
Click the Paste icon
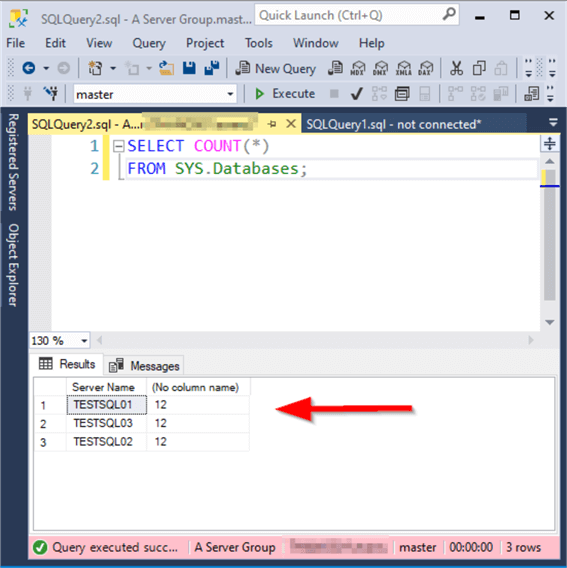(501, 68)
